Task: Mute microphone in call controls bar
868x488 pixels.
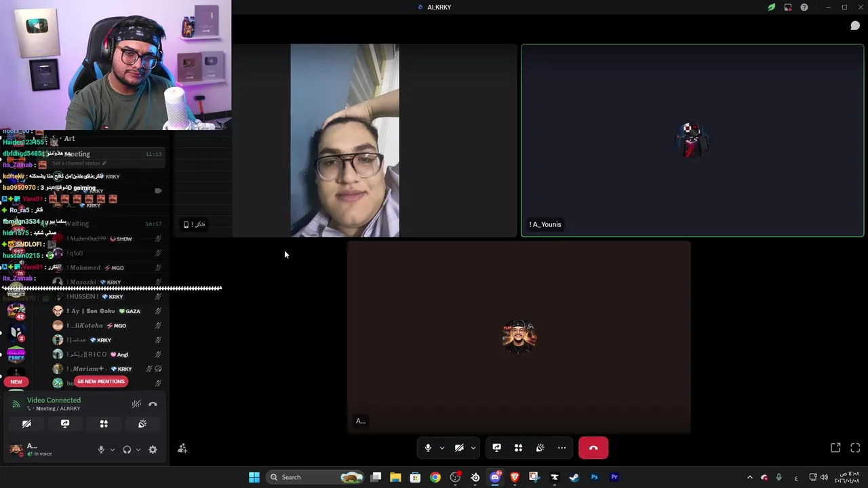Action: [x=428, y=448]
